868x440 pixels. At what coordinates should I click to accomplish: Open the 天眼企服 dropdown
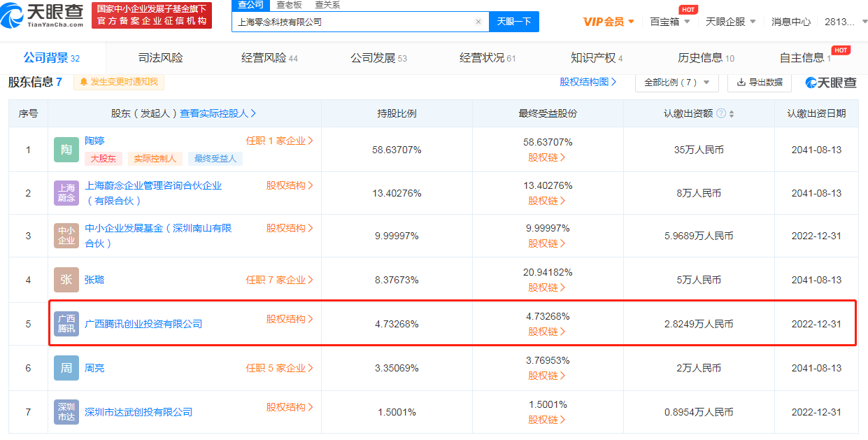tap(730, 22)
